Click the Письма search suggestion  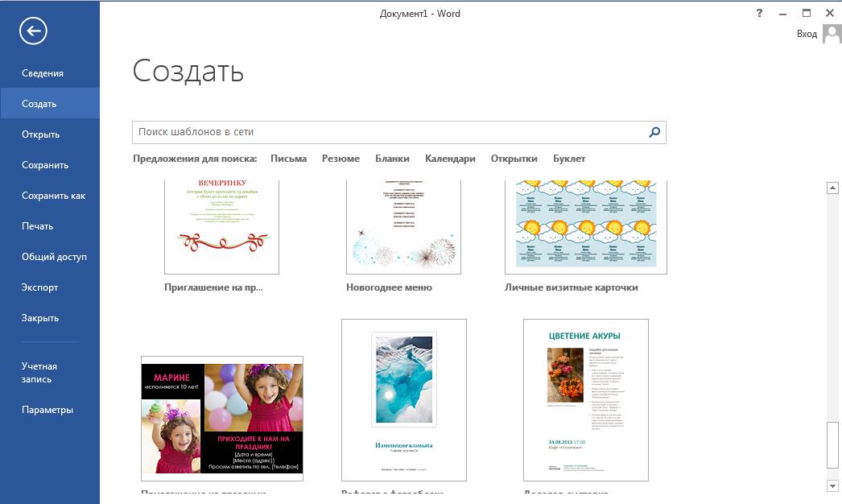[x=288, y=159]
